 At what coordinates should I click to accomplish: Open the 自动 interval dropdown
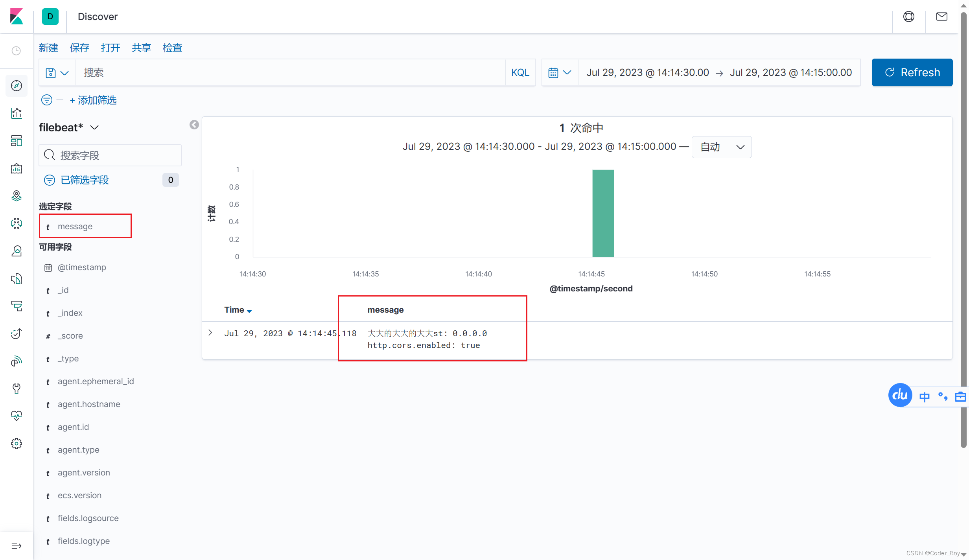(721, 147)
